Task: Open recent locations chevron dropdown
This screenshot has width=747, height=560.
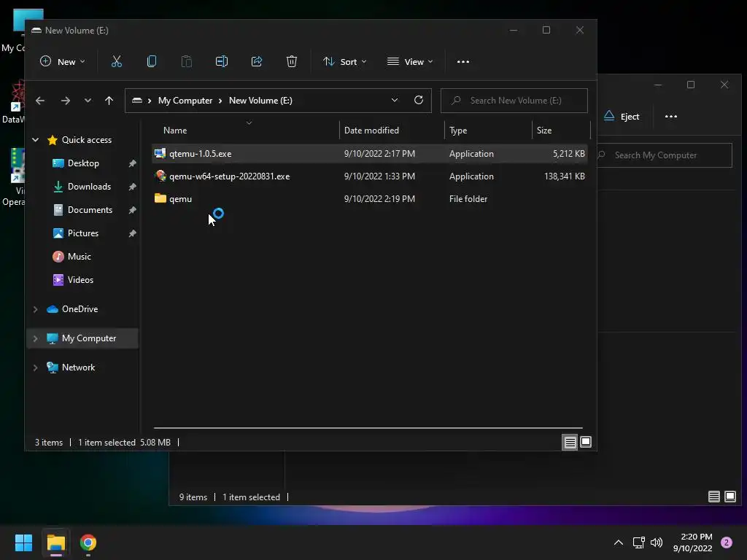Action: [x=88, y=101]
